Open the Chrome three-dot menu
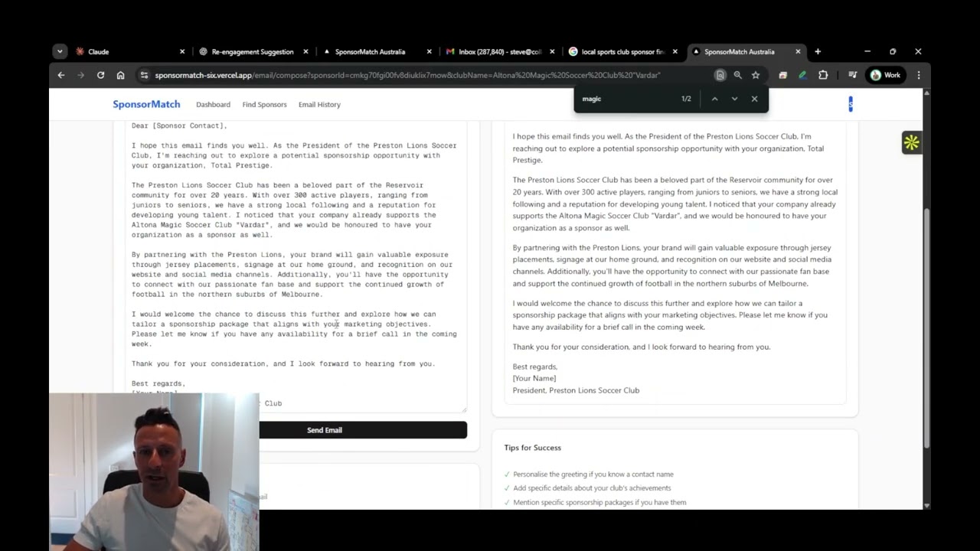Viewport: 980px width, 551px height. [919, 75]
